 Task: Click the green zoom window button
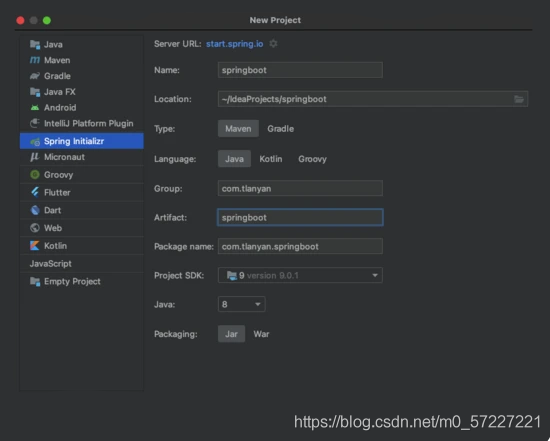click(47, 20)
